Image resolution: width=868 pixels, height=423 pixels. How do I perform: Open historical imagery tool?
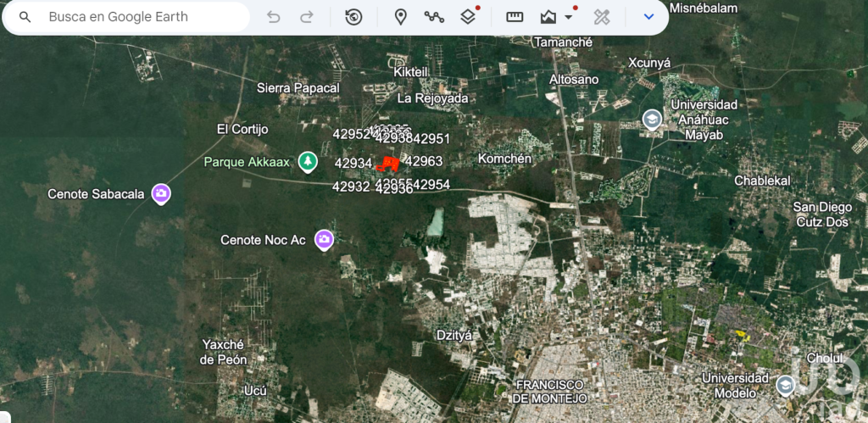coord(353,17)
